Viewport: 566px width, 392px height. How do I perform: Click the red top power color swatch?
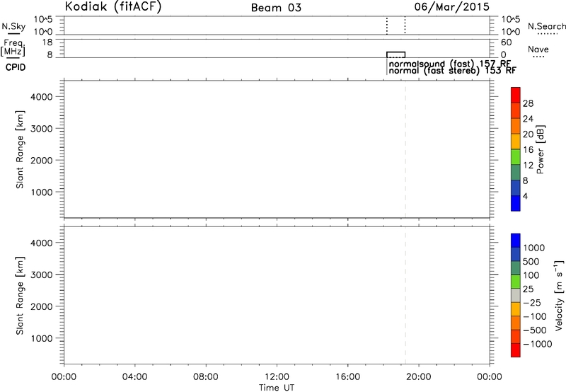point(516,95)
